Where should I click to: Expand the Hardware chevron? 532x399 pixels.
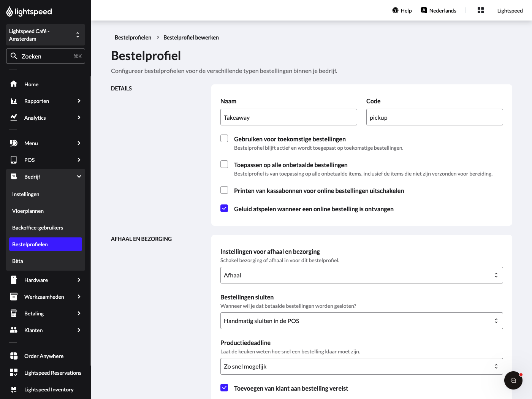pos(79,280)
